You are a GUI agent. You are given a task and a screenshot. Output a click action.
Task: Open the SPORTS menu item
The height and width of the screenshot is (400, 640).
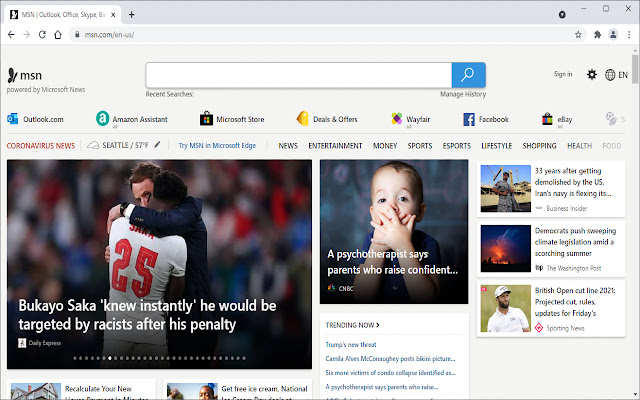pyautogui.click(x=420, y=146)
